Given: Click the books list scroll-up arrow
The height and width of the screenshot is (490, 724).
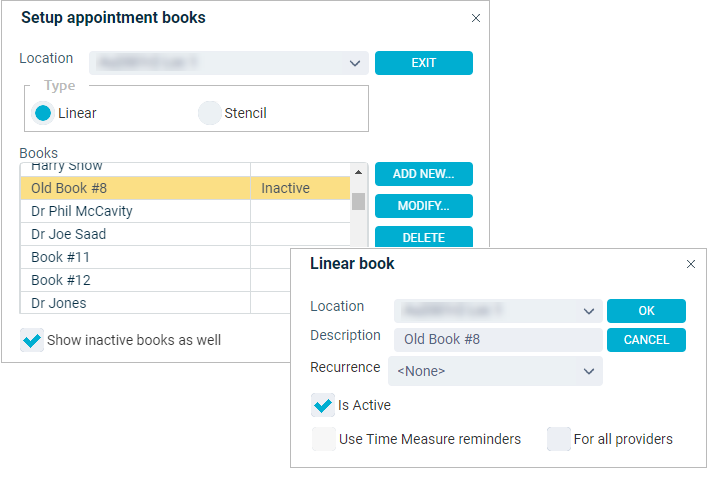Looking at the screenshot, I should click(358, 172).
